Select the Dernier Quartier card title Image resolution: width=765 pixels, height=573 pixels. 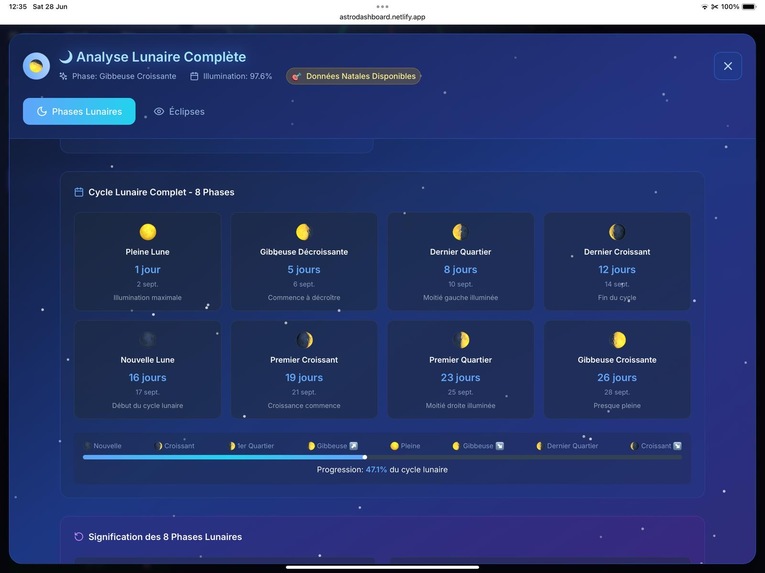(x=461, y=252)
